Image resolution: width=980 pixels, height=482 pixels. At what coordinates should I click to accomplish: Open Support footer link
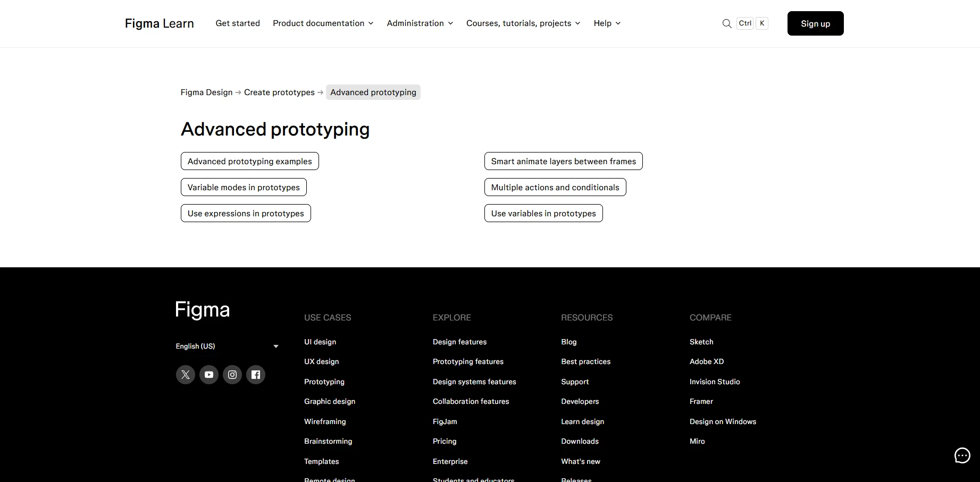(x=575, y=382)
